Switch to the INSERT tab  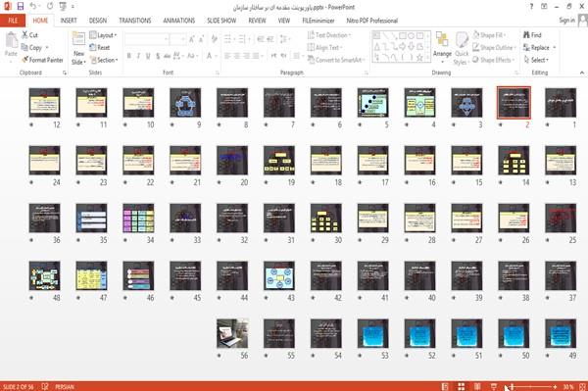tap(69, 21)
